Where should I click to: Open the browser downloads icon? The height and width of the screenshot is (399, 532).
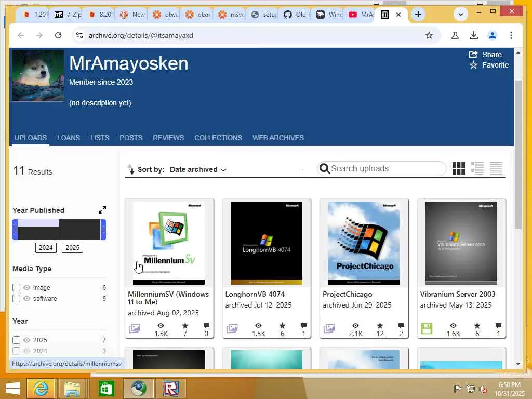click(474, 35)
